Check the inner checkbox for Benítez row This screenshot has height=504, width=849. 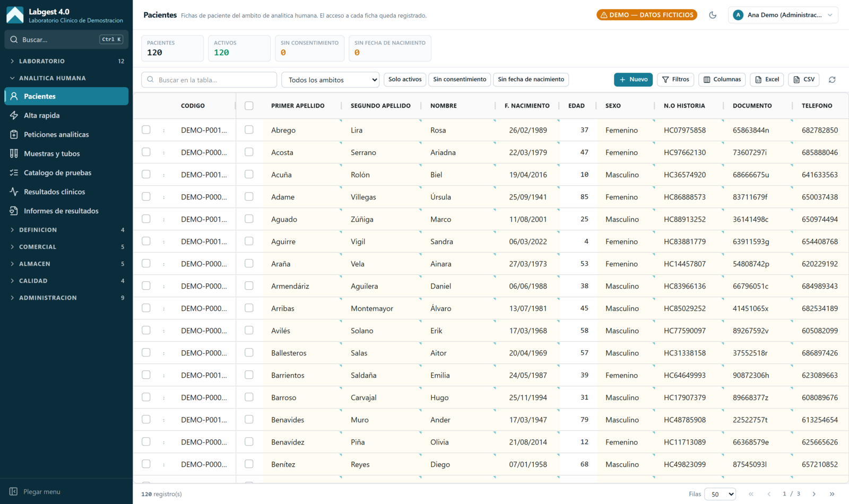[249, 464]
